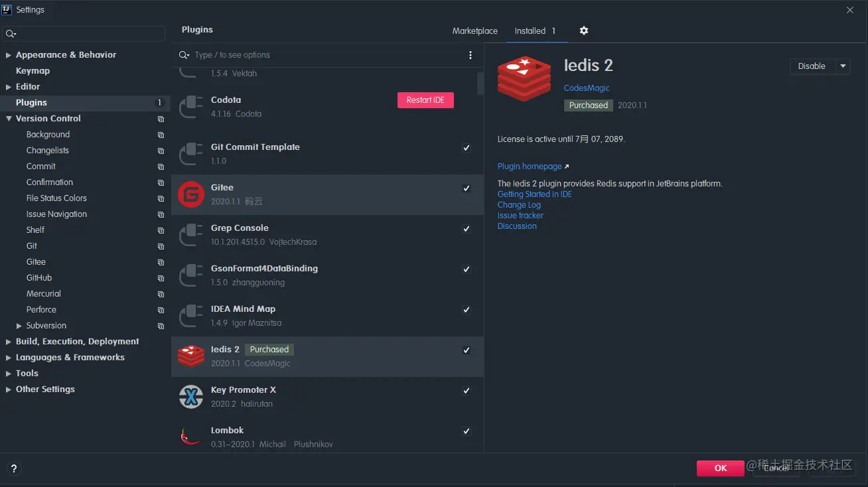The height and width of the screenshot is (487, 868).
Task: Click the Restart IDE button
Action: pyautogui.click(x=425, y=100)
